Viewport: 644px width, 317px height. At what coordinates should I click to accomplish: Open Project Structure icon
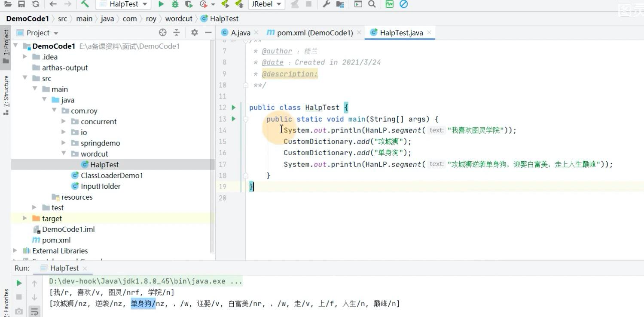340,4
